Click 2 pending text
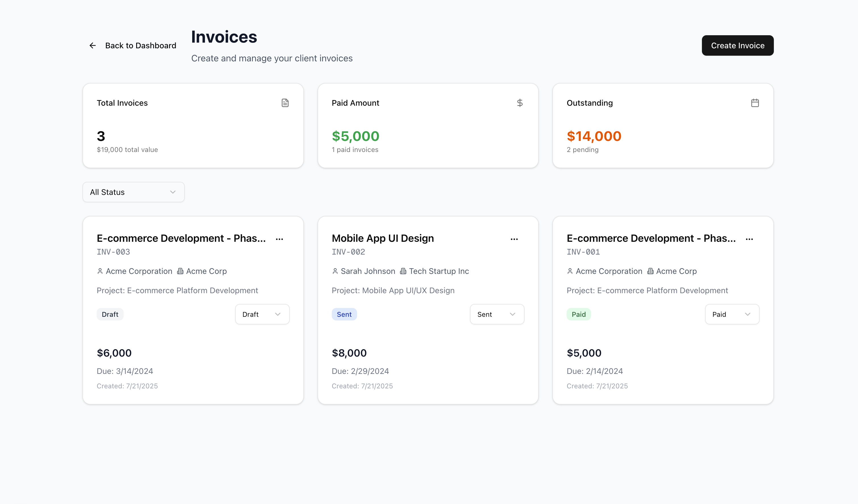The height and width of the screenshot is (504, 858). pos(583,150)
